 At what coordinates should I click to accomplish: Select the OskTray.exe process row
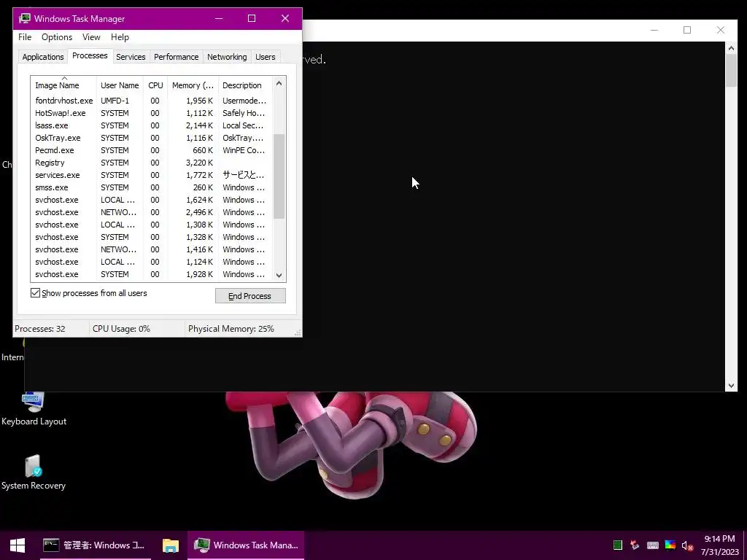coord(152,138)
